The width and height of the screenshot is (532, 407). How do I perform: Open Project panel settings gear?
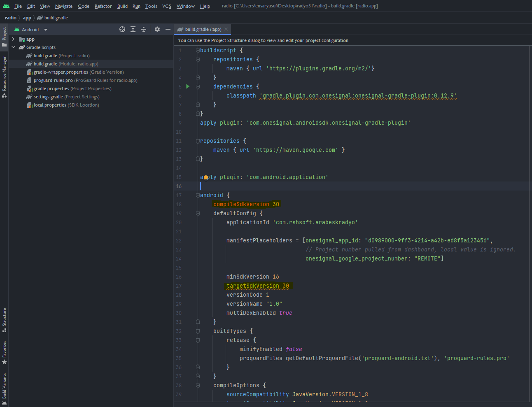coord(157,29)
